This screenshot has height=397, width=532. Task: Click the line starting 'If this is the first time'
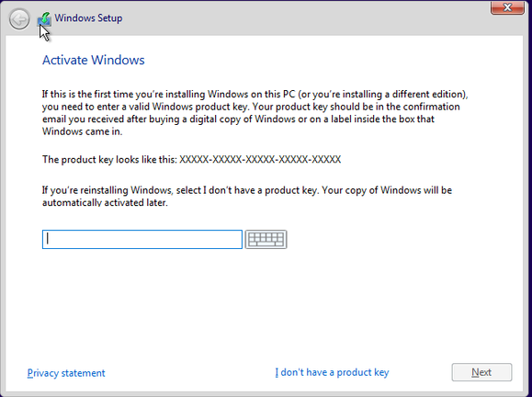click(255, 94)
